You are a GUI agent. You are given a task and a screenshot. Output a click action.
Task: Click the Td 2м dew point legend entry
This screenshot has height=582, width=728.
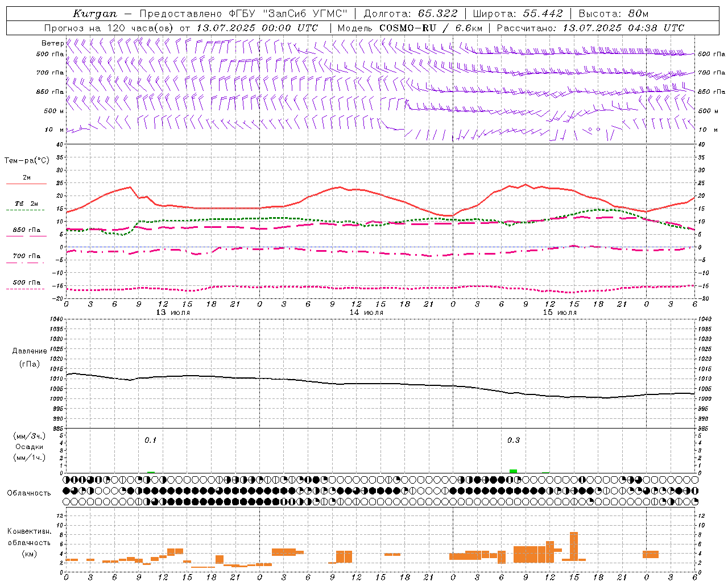[x=27, y=203]
